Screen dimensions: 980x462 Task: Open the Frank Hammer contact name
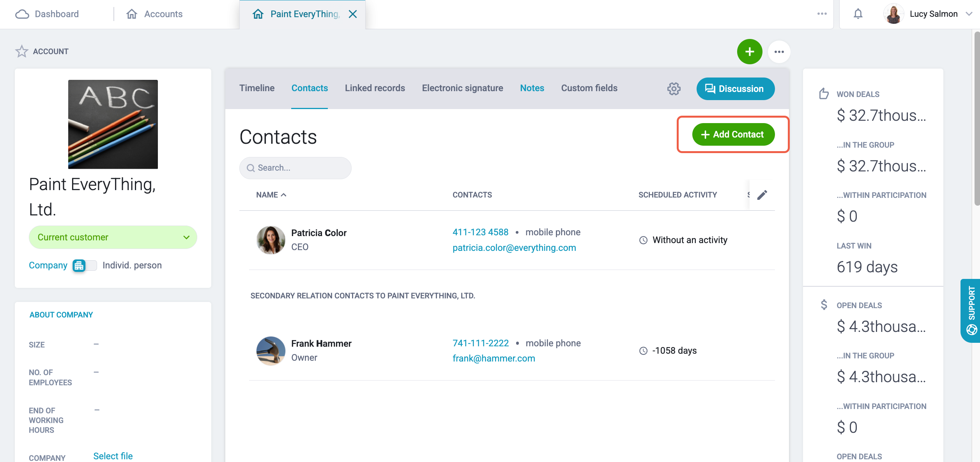click(x=321, y=344)
